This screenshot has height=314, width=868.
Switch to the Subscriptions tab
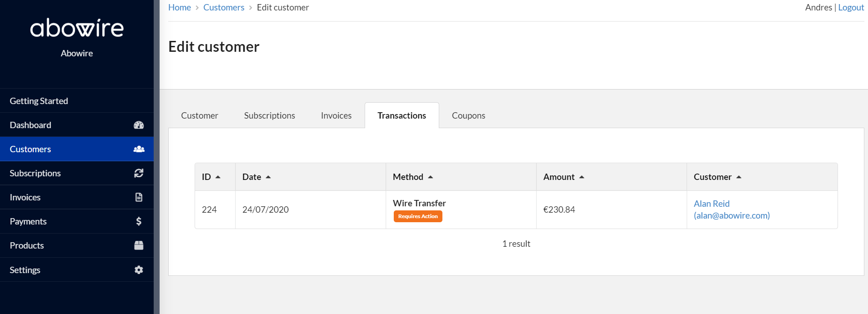pos(270,115)
